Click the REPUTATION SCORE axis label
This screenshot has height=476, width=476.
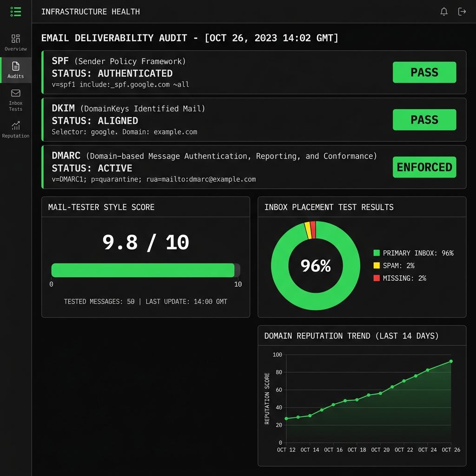click(x=267, y=398)
